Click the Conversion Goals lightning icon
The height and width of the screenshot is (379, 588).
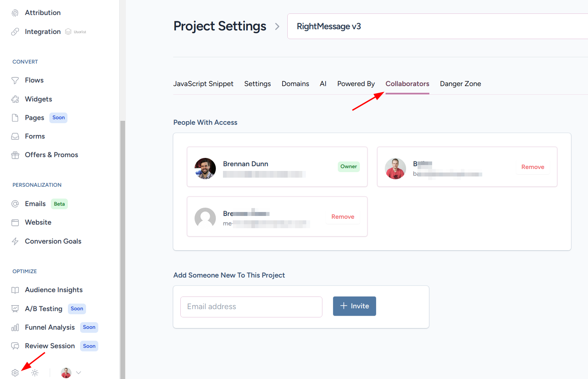click(15, 241)
